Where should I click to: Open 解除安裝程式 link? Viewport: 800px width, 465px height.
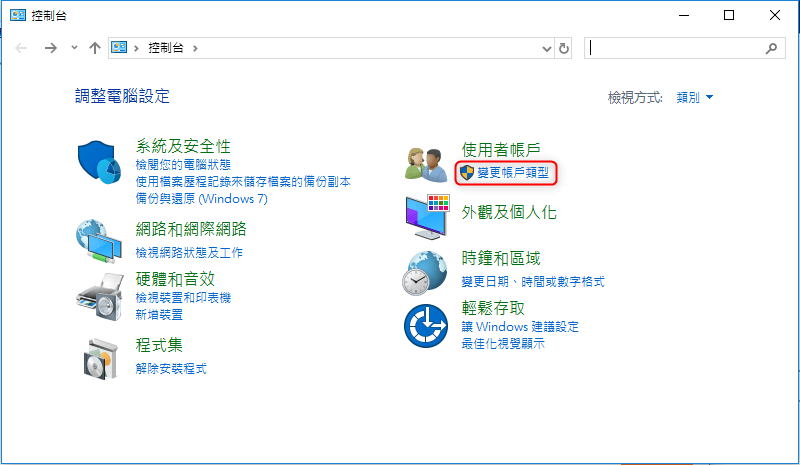pyautogui.click(x=171, y=368)
